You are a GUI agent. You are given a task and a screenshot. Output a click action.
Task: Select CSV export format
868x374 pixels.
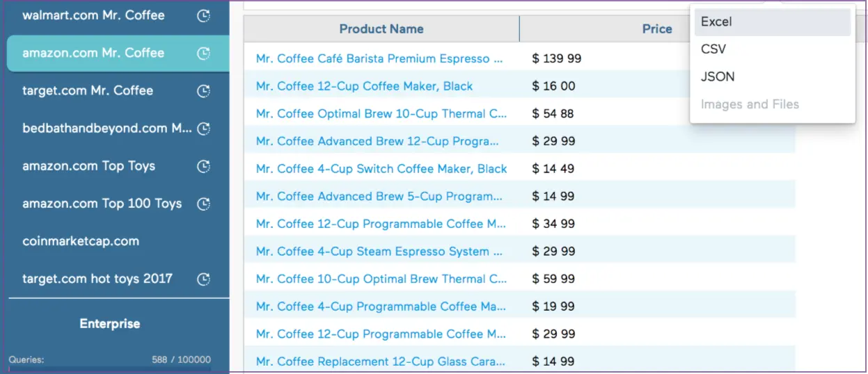(713, 49)
